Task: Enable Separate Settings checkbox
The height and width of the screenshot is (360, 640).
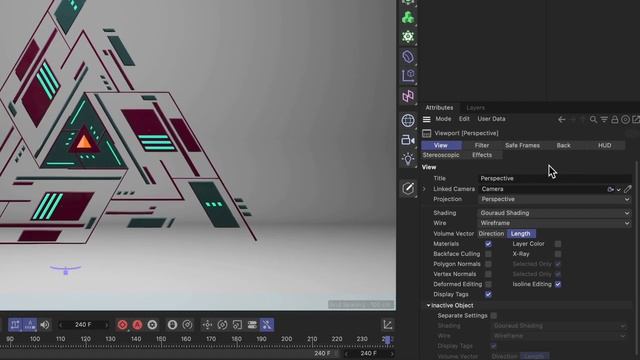Action: 494,316
